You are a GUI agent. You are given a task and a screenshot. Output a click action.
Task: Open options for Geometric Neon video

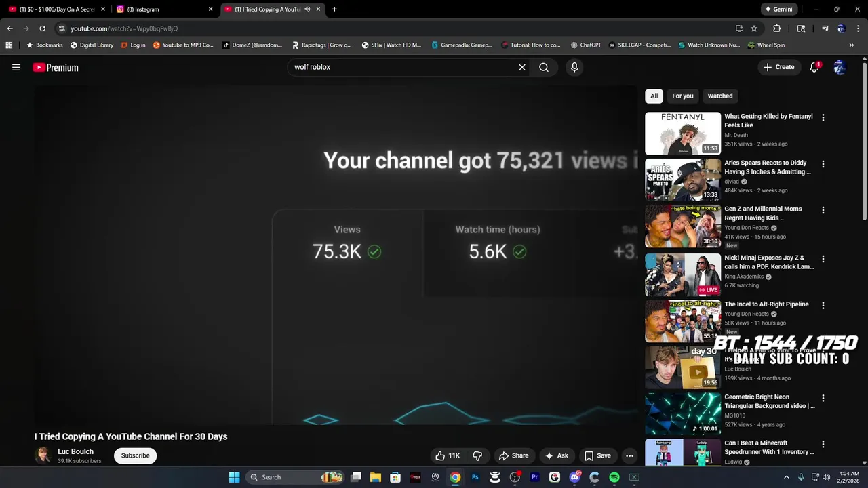[823, 398]
